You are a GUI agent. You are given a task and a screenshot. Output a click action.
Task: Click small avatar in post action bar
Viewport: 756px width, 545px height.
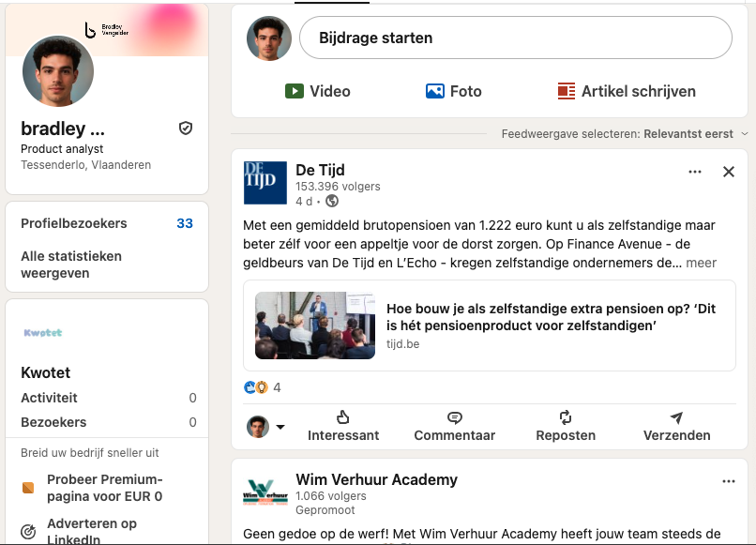258,427
